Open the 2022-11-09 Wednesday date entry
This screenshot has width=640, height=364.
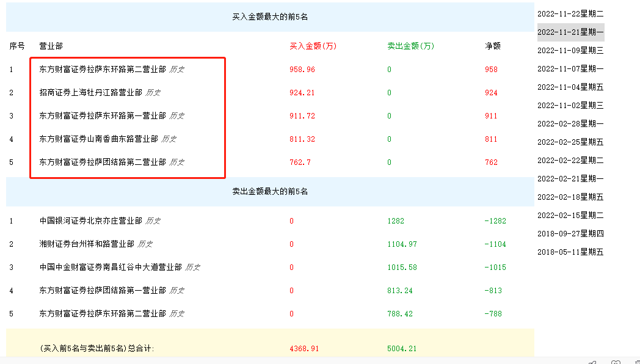click(x=570, y=51)
